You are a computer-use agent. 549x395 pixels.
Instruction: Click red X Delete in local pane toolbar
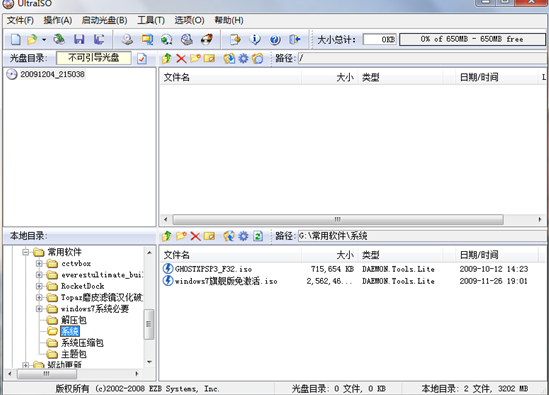pos(195,236)
